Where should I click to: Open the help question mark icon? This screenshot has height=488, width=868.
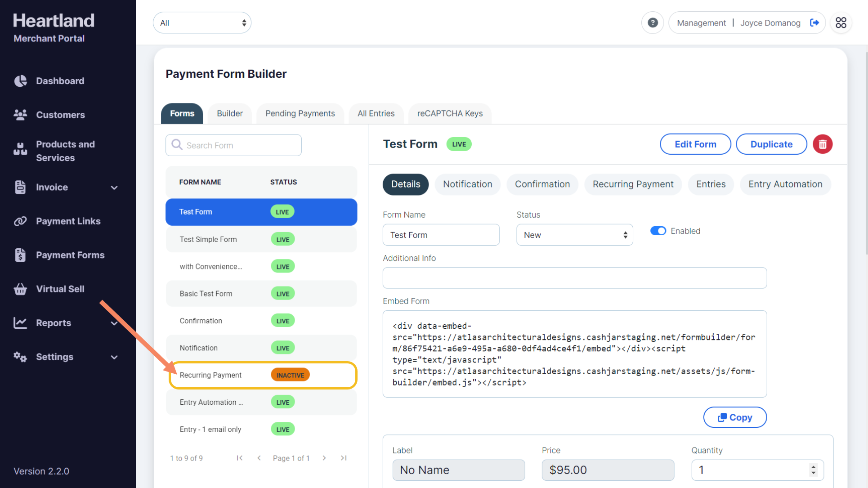(x=652, y=23)
